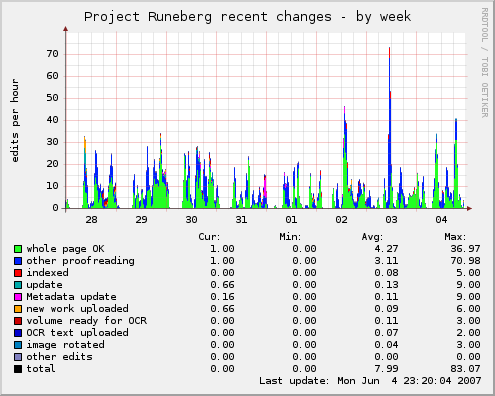
Task: Click the blue 'other proofreading' legend swatch
Action: tap(18, 261)
